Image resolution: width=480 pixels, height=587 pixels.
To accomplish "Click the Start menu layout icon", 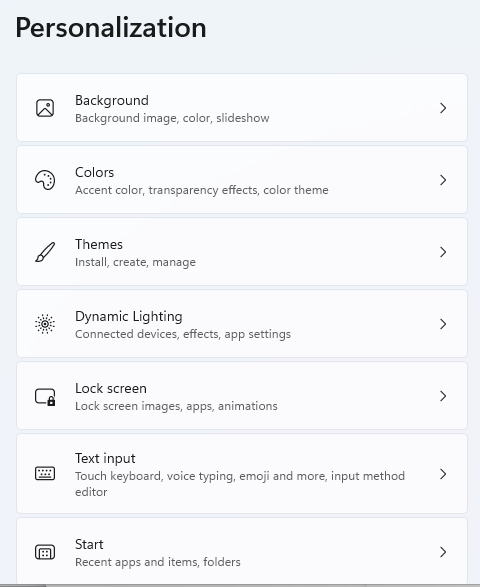I will [45, 552].
